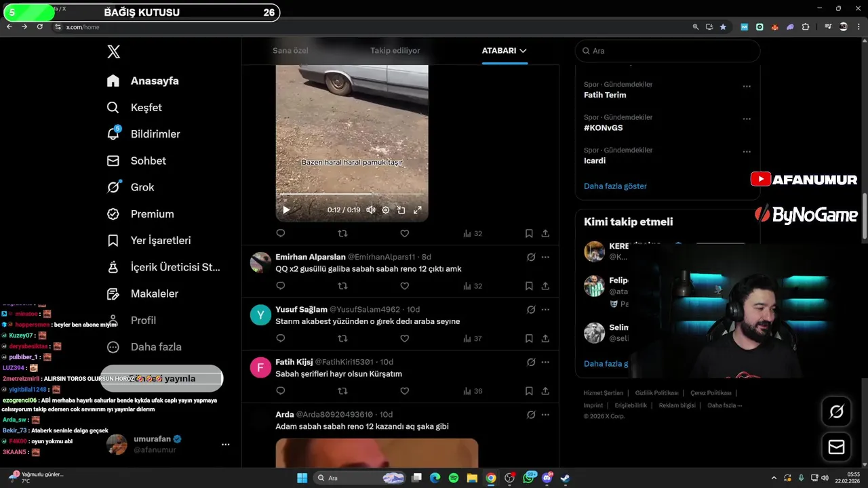Open more options on Emirhan Alparslan tweet
This screenshot has width=868, height=488.
coord(545,257)
